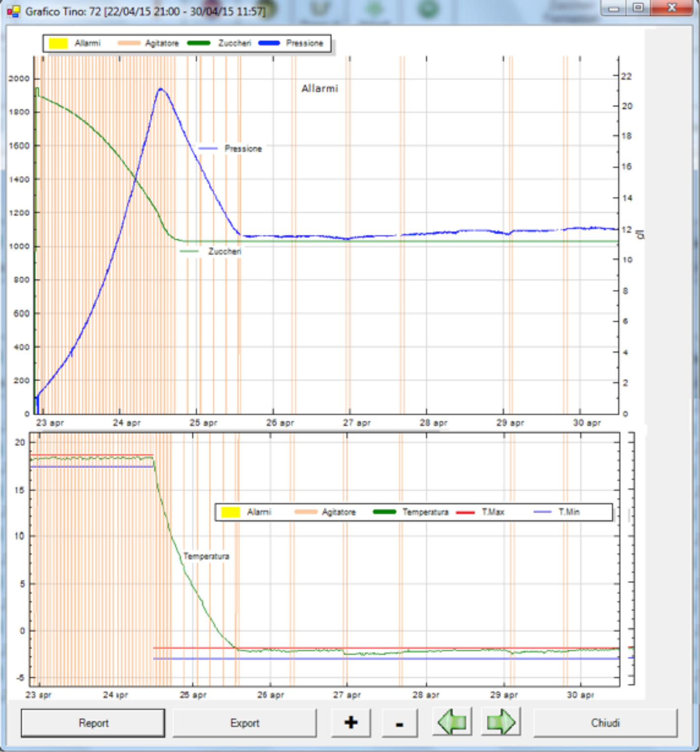
Task: Click the '29 apr' label on lower chart axis
Action: (504, 695)
